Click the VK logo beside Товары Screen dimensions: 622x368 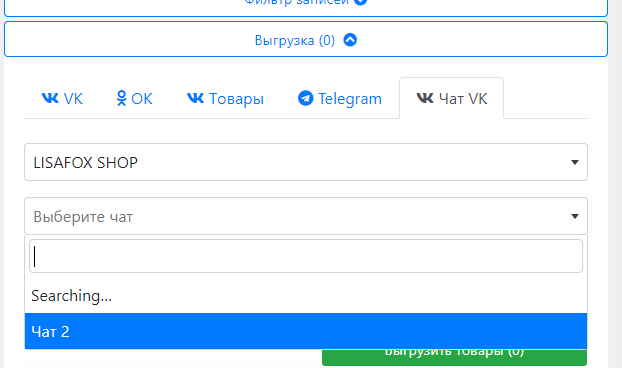point(195,98)
